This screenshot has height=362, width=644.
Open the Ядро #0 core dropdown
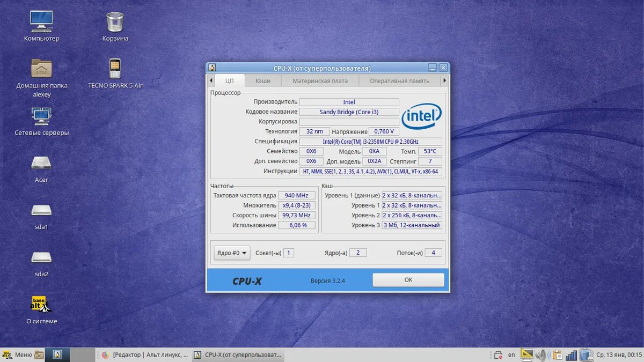[x=232, y=253]
